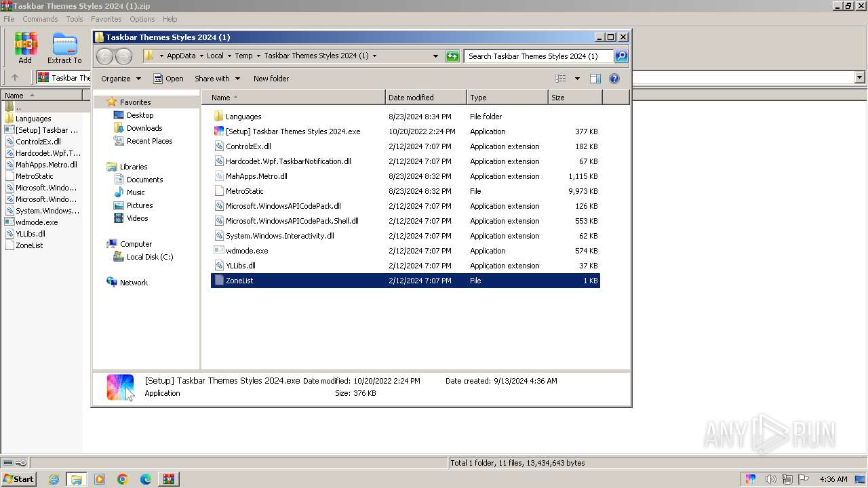Select YLLibs.dll in Explorer list
Image resolution: width=868 pixels, height=488 pixels.
point(406,266)
